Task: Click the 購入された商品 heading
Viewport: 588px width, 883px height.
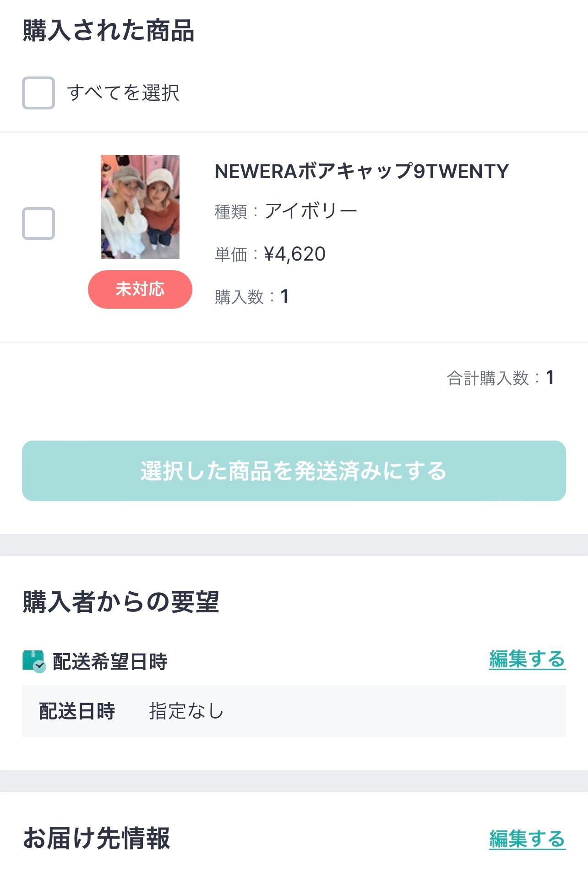Action: coord(109,31)
